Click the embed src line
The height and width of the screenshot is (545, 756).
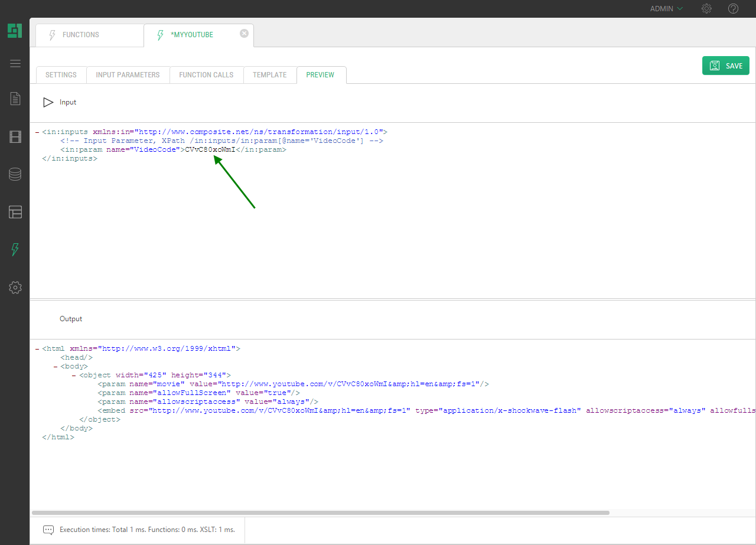(426, 411)
